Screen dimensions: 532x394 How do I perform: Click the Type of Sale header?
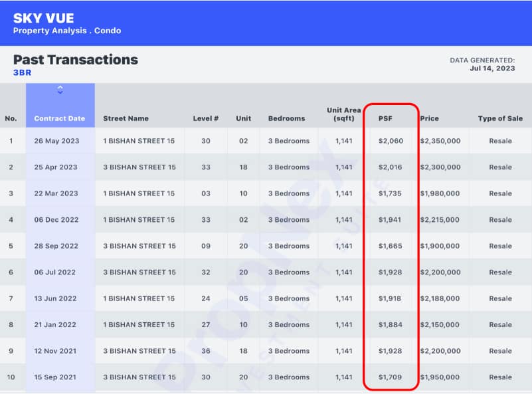point(500,118)
